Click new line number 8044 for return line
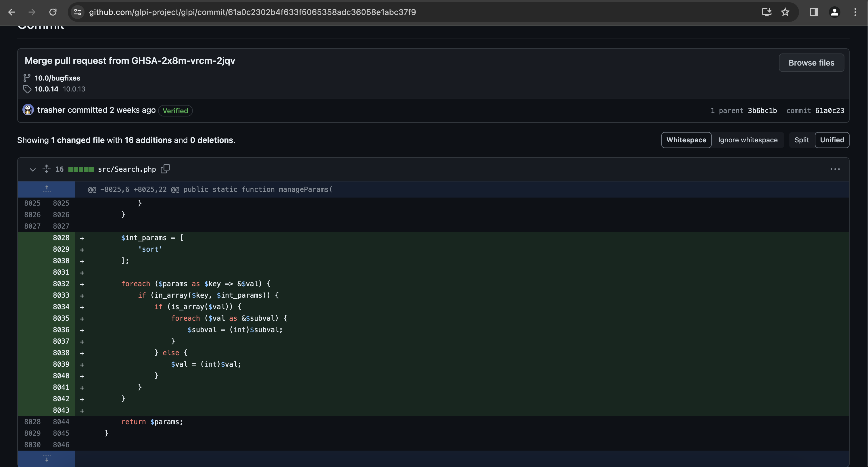 tap(61, 422)
